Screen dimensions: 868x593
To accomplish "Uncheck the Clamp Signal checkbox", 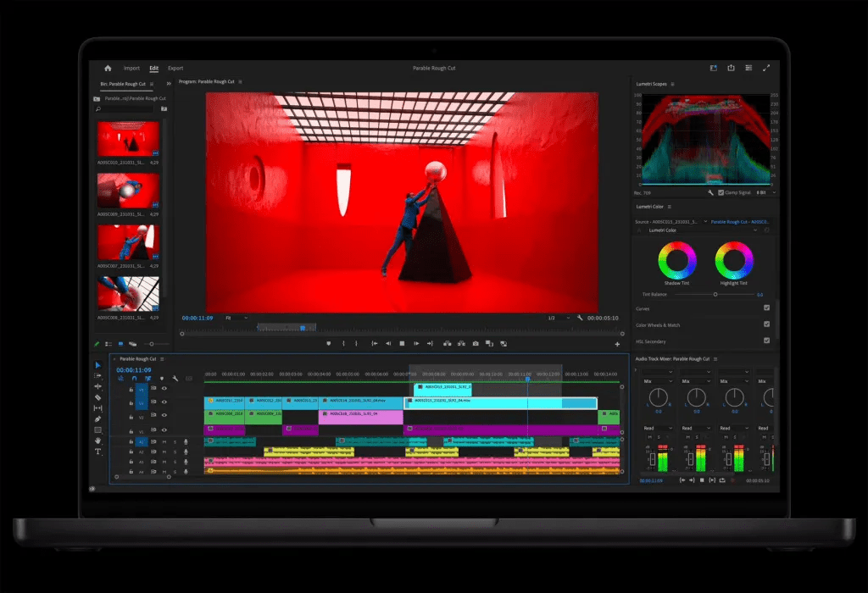I will (x=721, y=192).
